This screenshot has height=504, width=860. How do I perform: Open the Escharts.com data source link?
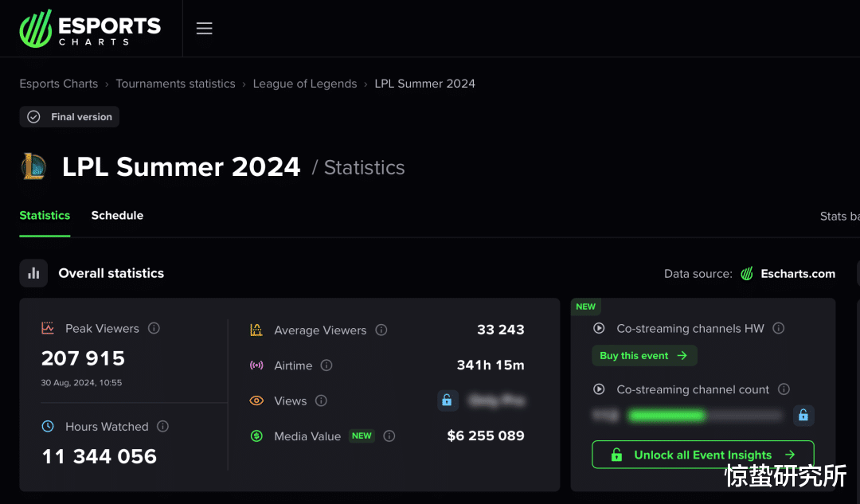797,274
